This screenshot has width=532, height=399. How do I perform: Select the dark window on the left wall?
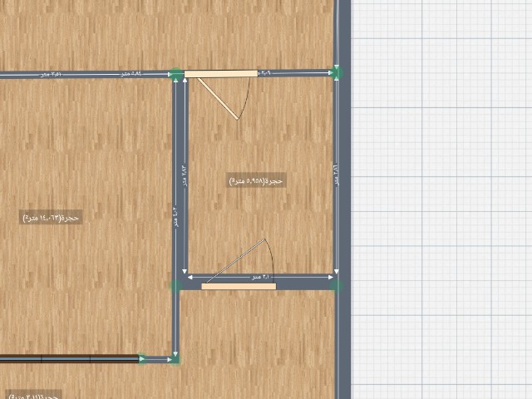click(69, 359)
